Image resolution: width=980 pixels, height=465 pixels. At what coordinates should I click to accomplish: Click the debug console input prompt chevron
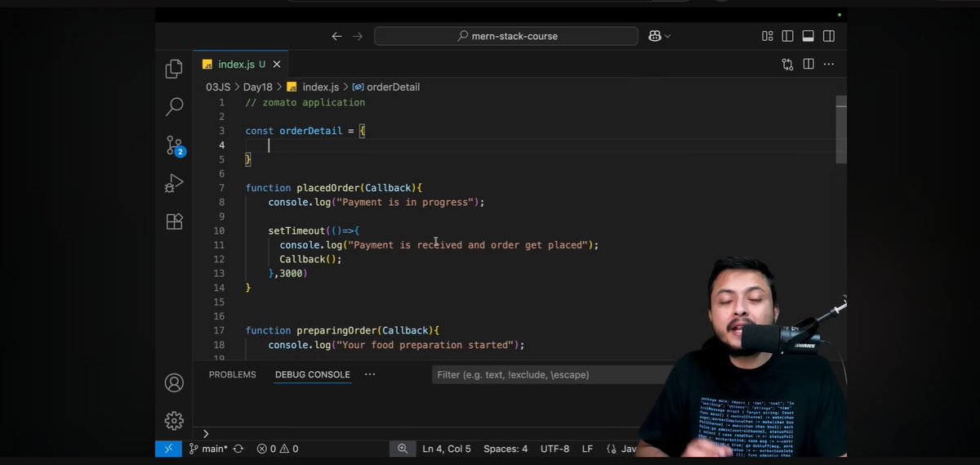click(x=206, y=434)
